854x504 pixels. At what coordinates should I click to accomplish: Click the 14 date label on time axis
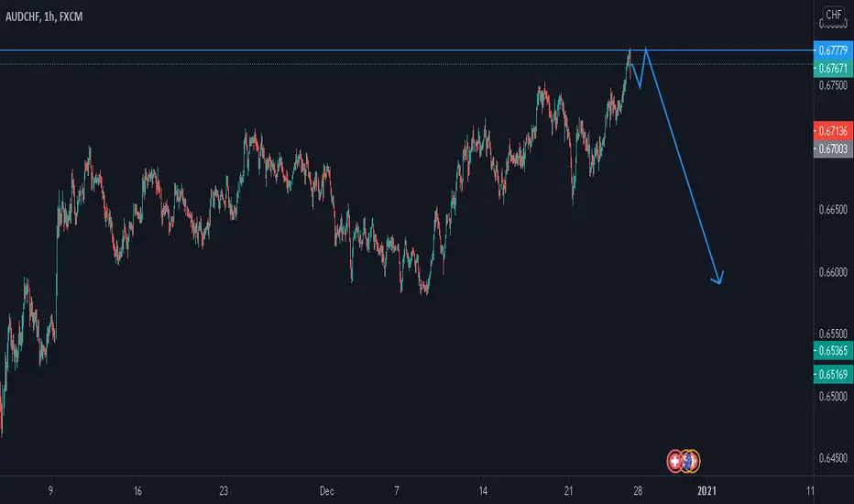483,491
